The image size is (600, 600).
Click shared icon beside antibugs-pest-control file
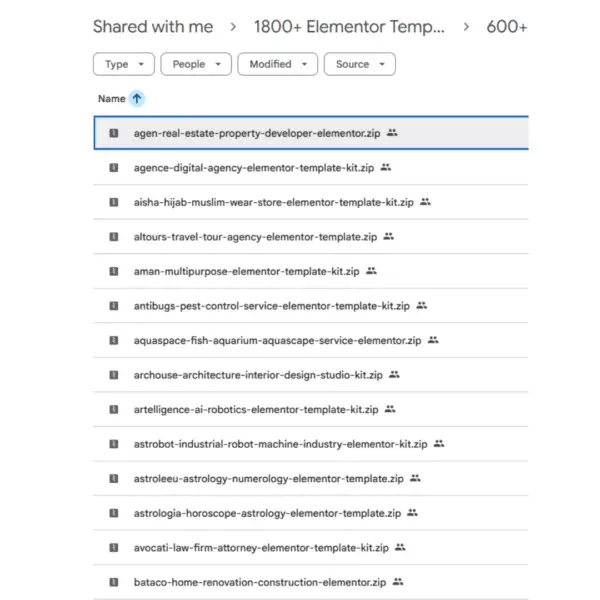pos(422,305)
